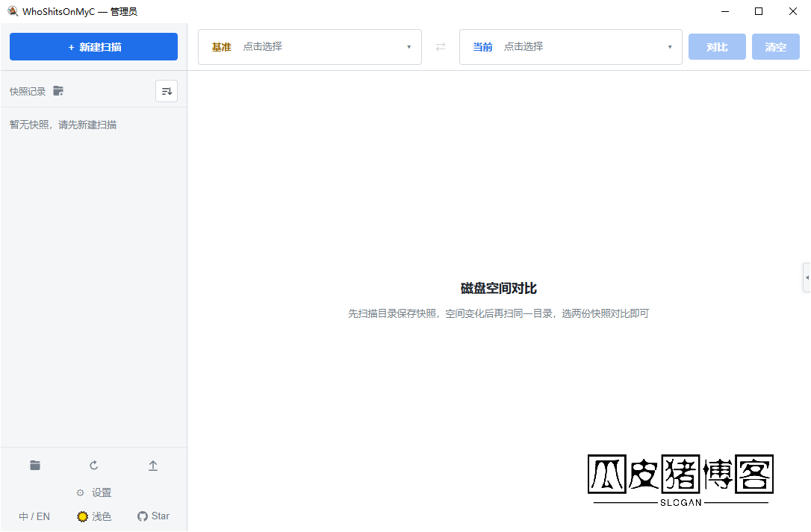Click the 暂无快照，请先新建扫描 message
Screen dimensions: 811x532
tap(63, 125)
